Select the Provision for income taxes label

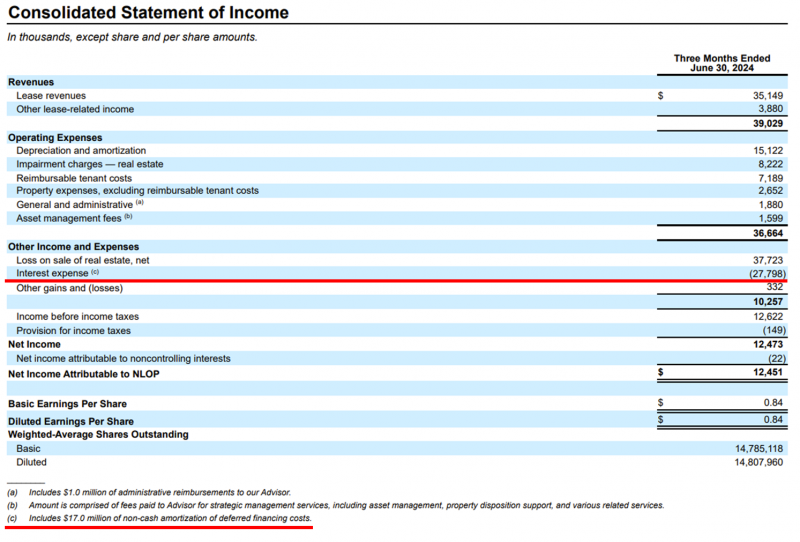(x=73, y=330)
